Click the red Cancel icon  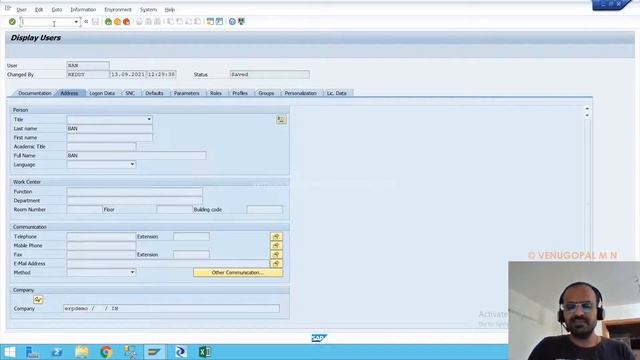tap(127, 22)
